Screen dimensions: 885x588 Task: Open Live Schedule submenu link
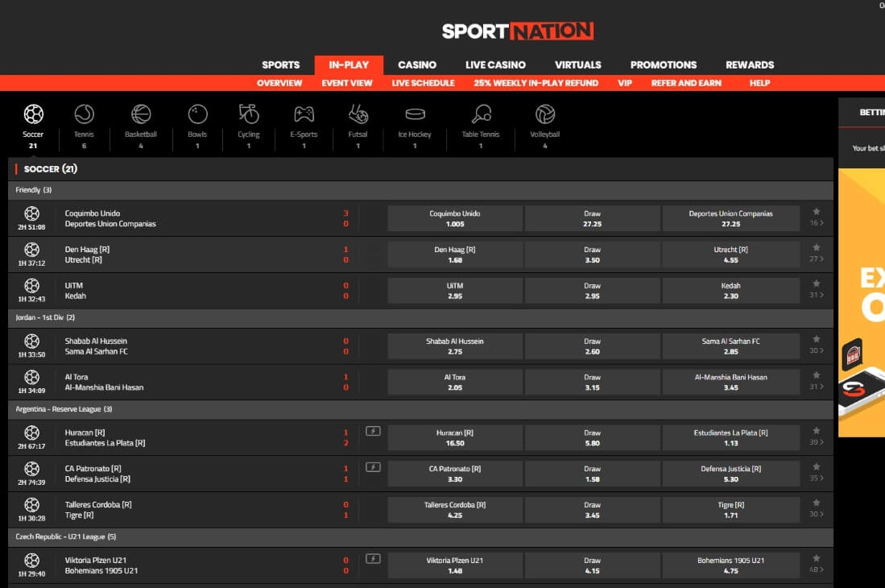(x=424, y=83)
